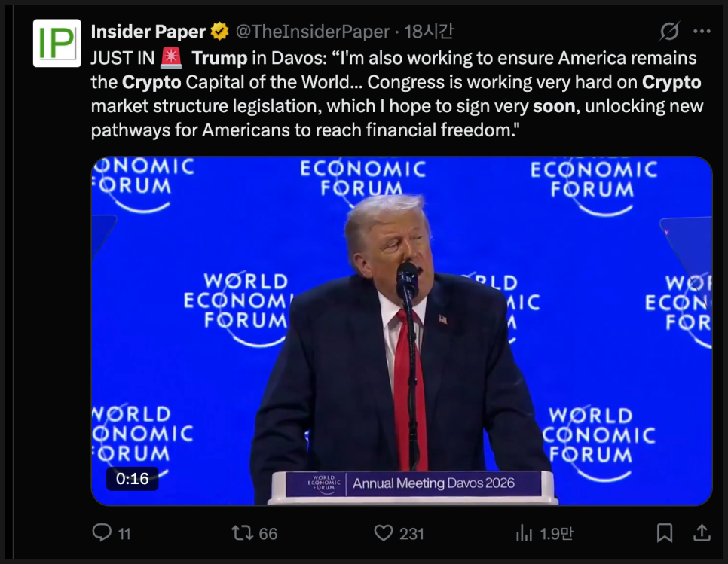Click the @TheInsiderPaper handle
Image resolution: width=728 pixels, height=564 pixels.
pos(313,32)
